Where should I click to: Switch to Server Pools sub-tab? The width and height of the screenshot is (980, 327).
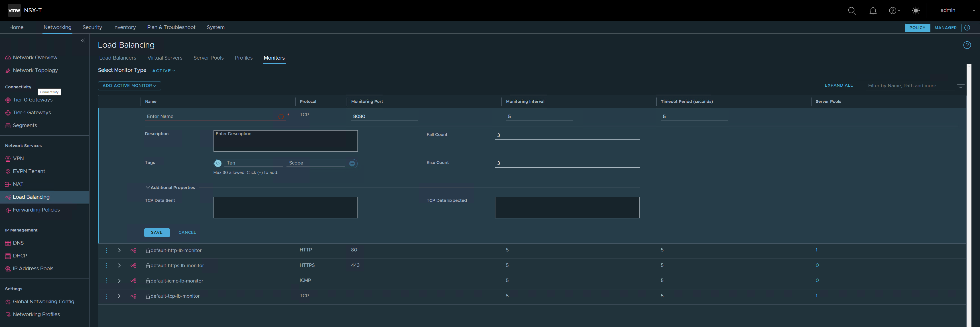point(208,58)
